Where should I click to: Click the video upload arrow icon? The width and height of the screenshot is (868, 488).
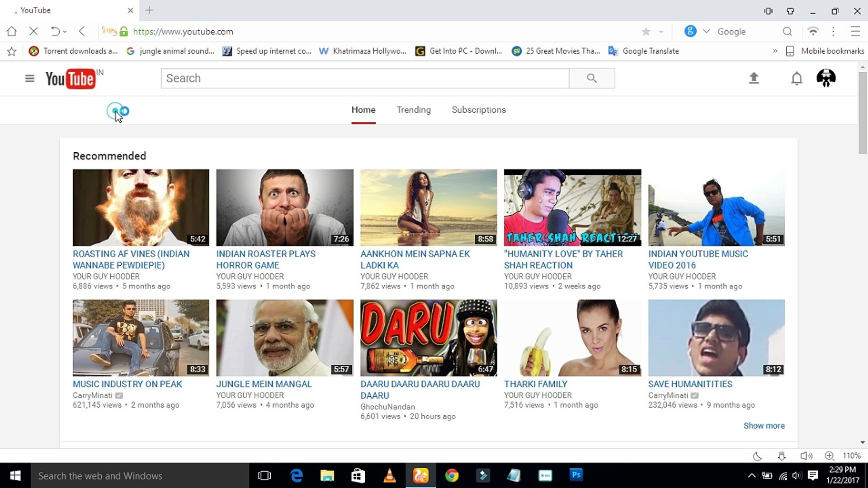click(x=754, y=78)
